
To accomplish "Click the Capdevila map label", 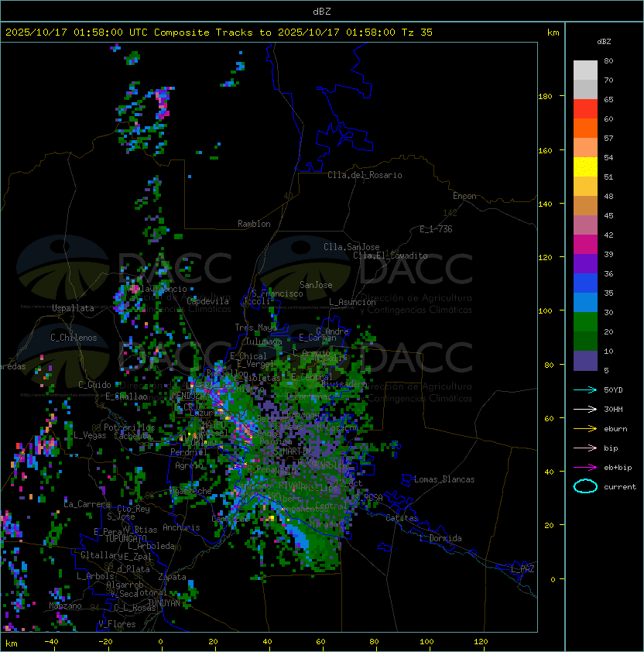I will (208, 301).
